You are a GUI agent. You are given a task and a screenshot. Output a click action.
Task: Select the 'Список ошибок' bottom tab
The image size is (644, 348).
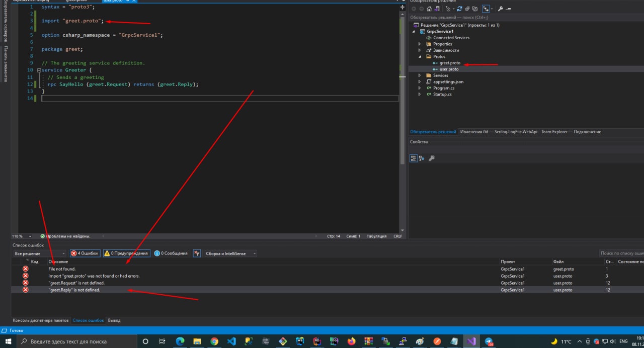(88, 320)
